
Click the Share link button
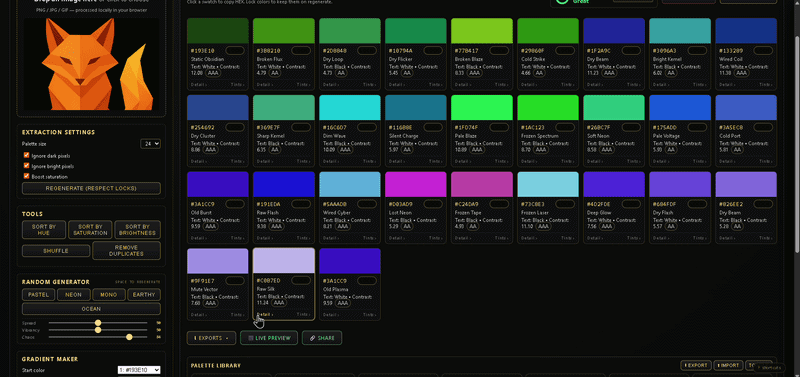coord(322,338)
